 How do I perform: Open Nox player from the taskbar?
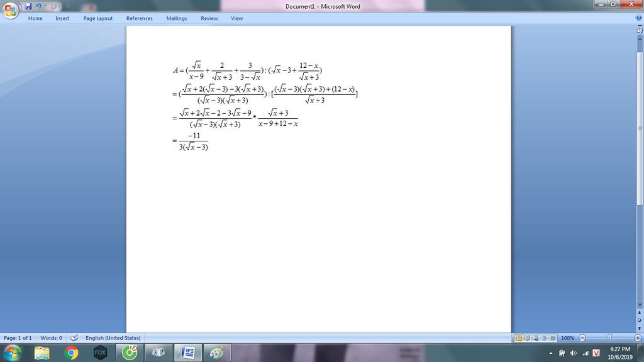[100, 353]
